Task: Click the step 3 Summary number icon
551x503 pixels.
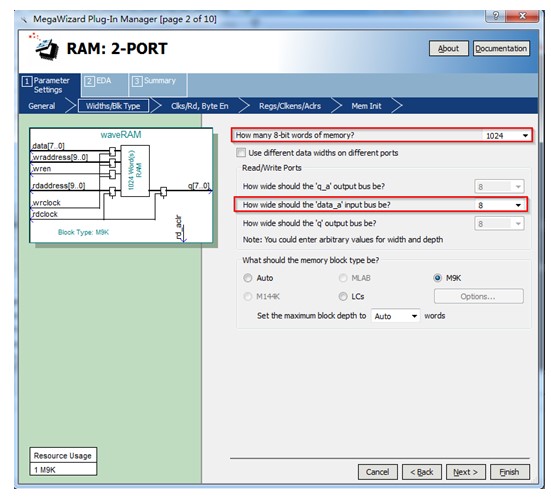Action: [137, 81]
